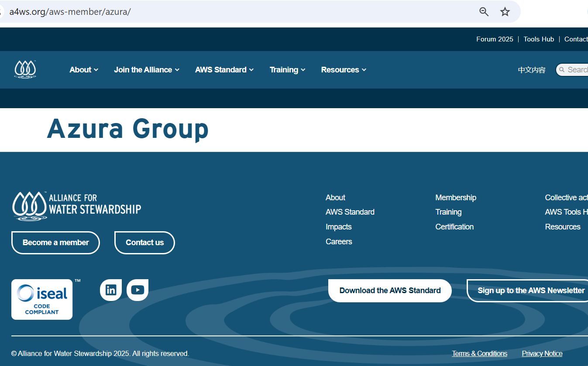
Task: Open the footer Resources link
Action: (563, 227)
